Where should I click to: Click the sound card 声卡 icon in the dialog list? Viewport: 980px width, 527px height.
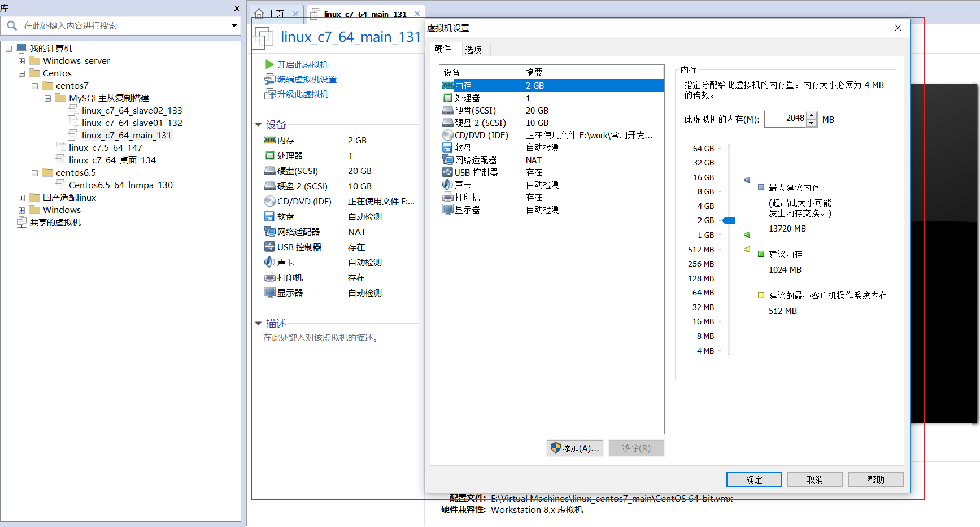pos(447,185)
